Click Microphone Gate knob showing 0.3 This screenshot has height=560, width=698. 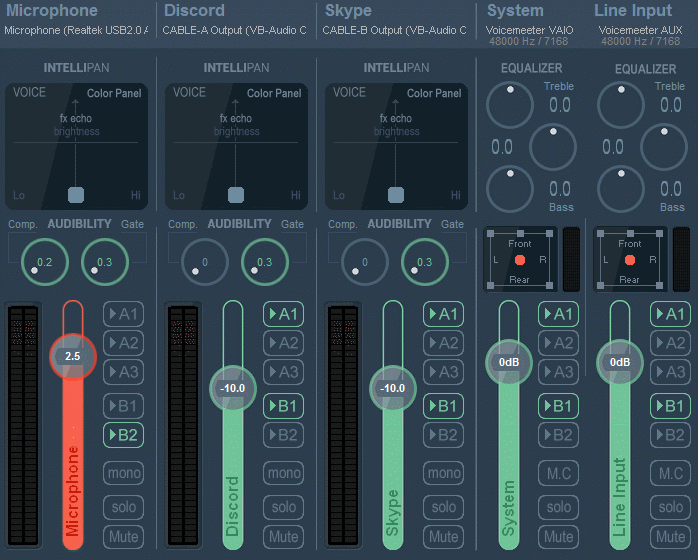pos(105,262)
